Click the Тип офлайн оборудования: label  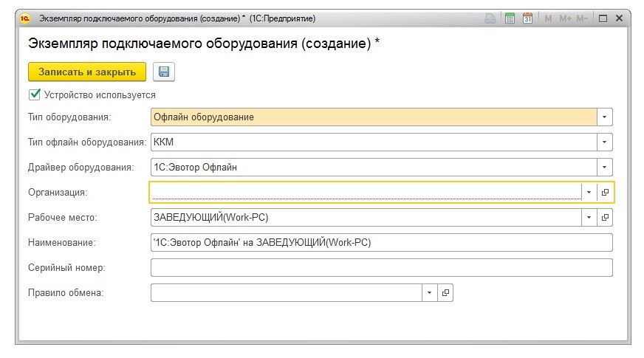click(87, 142)
